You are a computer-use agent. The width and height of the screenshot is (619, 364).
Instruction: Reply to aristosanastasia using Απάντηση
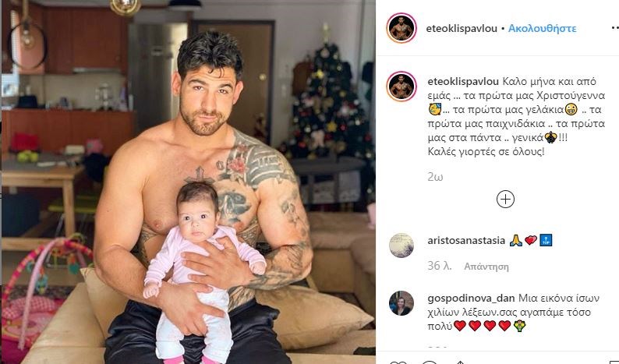click(486, 267)
